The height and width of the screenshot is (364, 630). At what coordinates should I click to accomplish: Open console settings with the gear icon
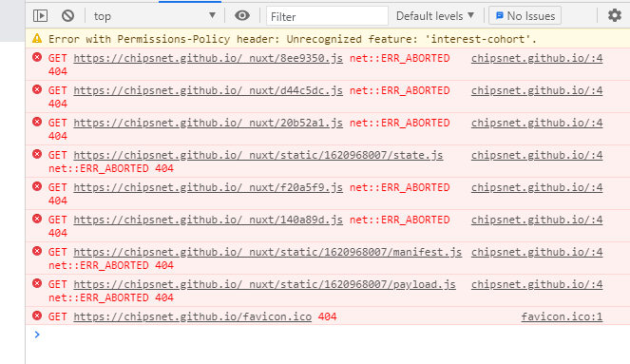[x=615, y=15]
